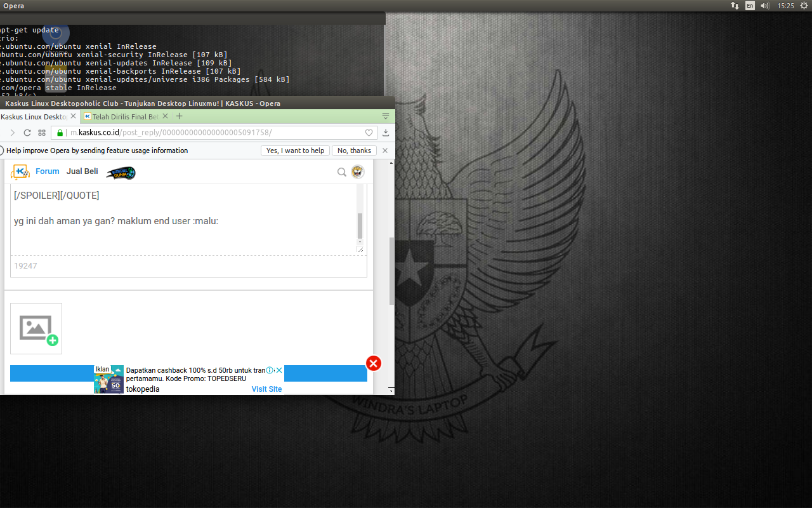Image resolution: width=812 pixels, height=508 pixels.
Task: Close the tokopedia ad with X
Action: pyautogui.click(x=278, y=370)
